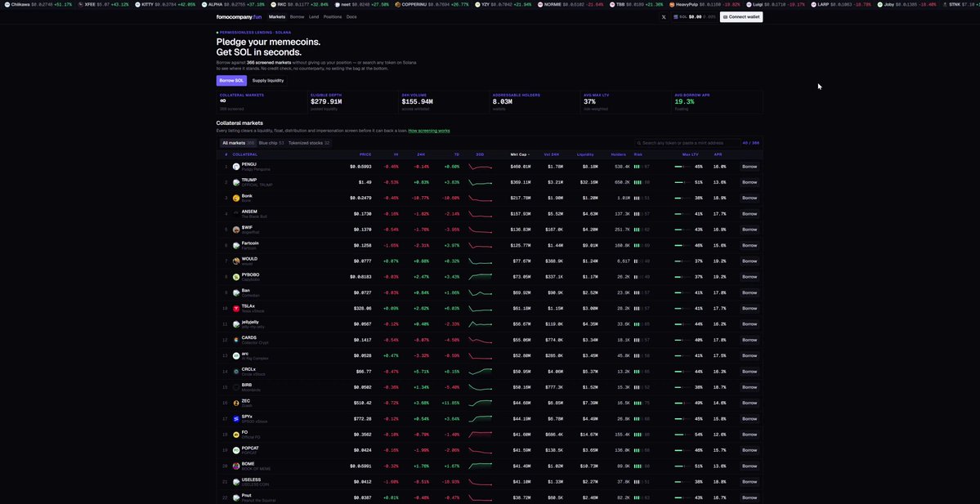Select the All markets filter tab

238,143
